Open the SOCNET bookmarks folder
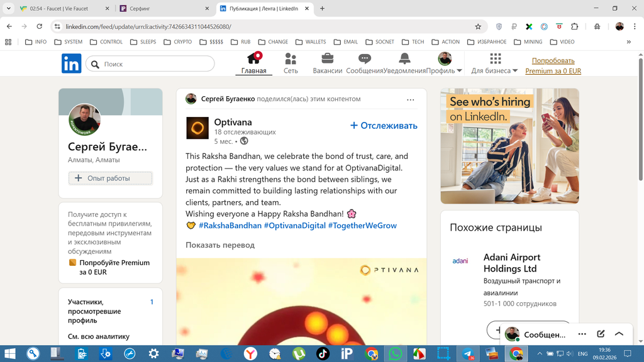The height and width of the screenshot is (362, 644). 380,42
